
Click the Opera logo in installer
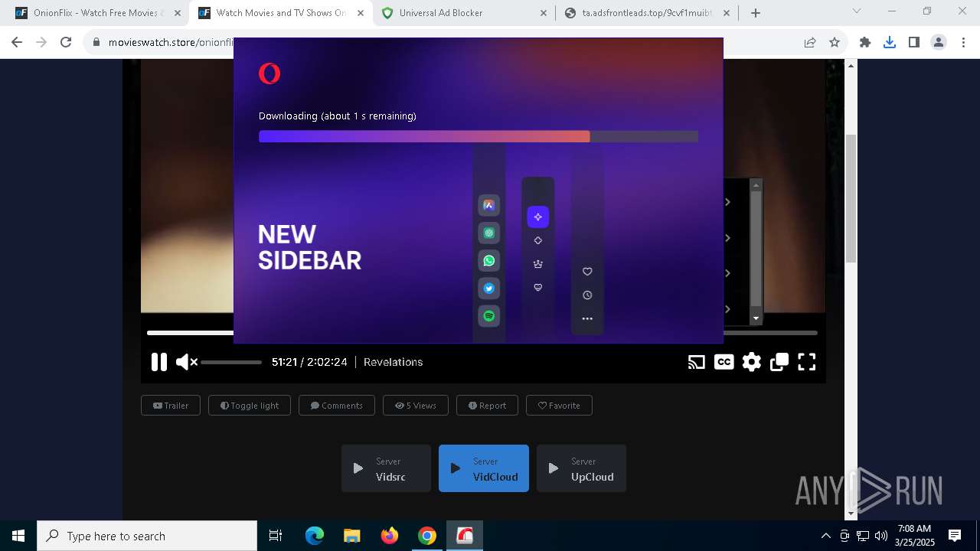click(269, 73)
